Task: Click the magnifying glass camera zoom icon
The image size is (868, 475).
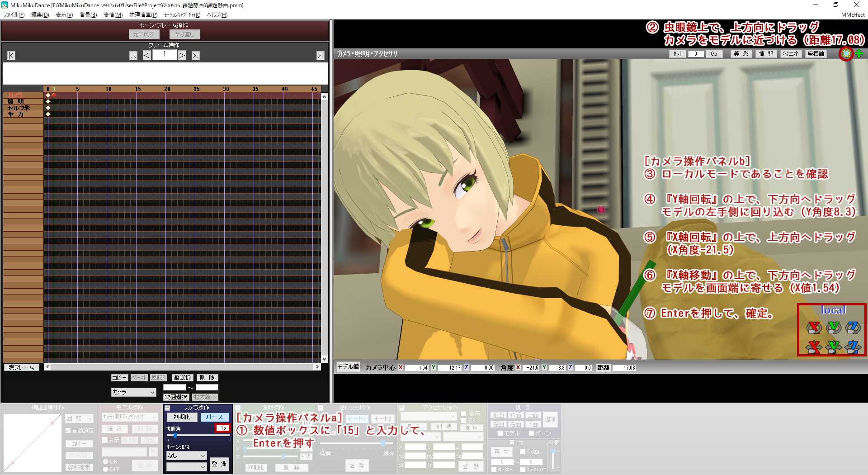Action: 846,54
